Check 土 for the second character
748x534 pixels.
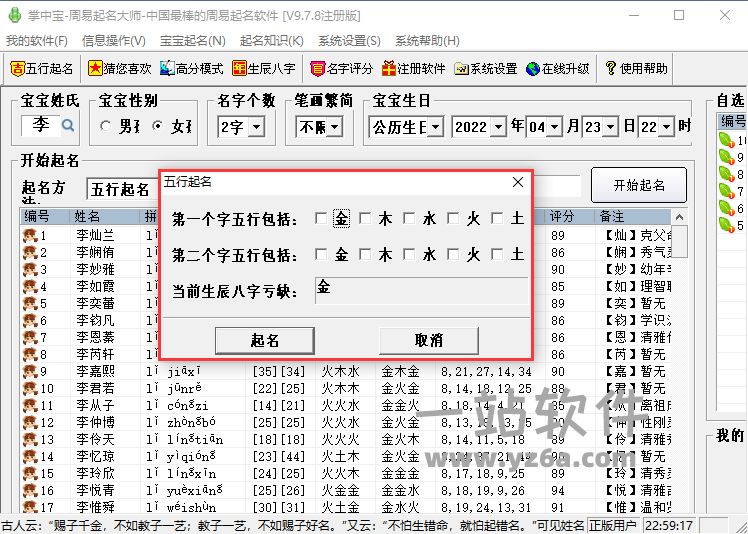(x=497, y=254)
